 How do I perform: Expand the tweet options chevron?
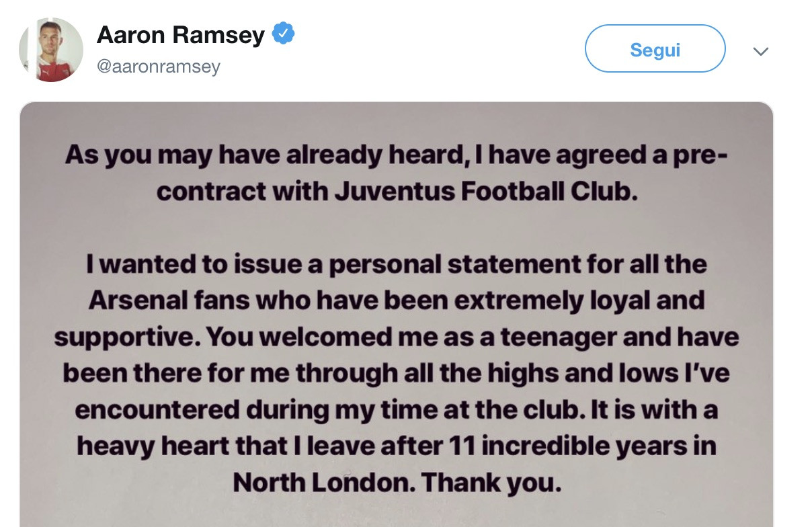point(760,52)
